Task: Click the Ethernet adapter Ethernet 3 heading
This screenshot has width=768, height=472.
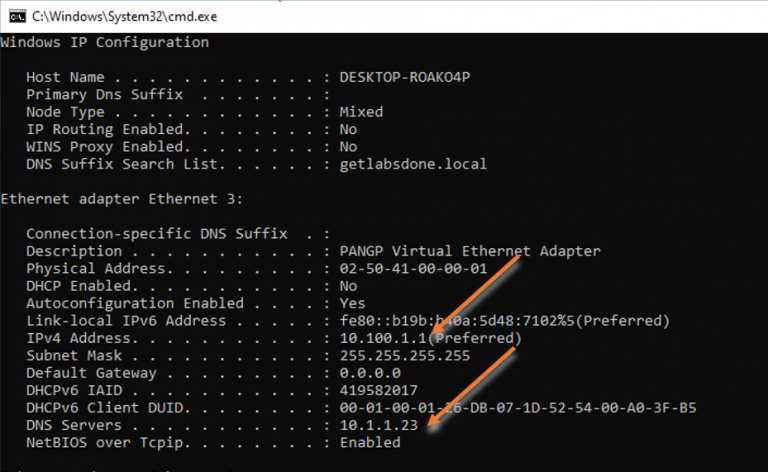Action: click(123, 199)
